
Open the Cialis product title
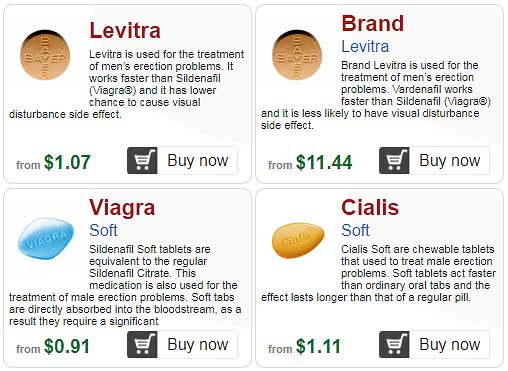pyautogui.click(x=370, y=207)
